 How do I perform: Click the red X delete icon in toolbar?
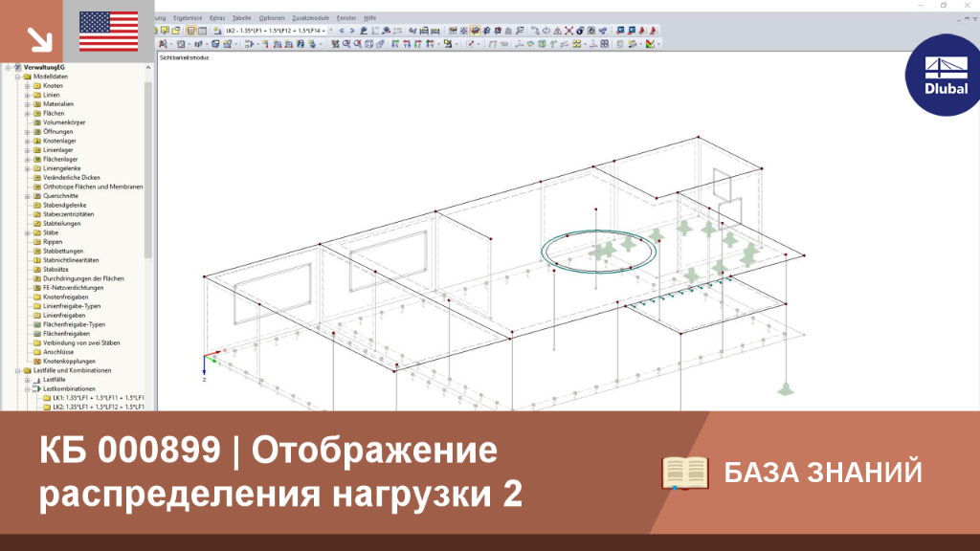(x=568, y=31)
